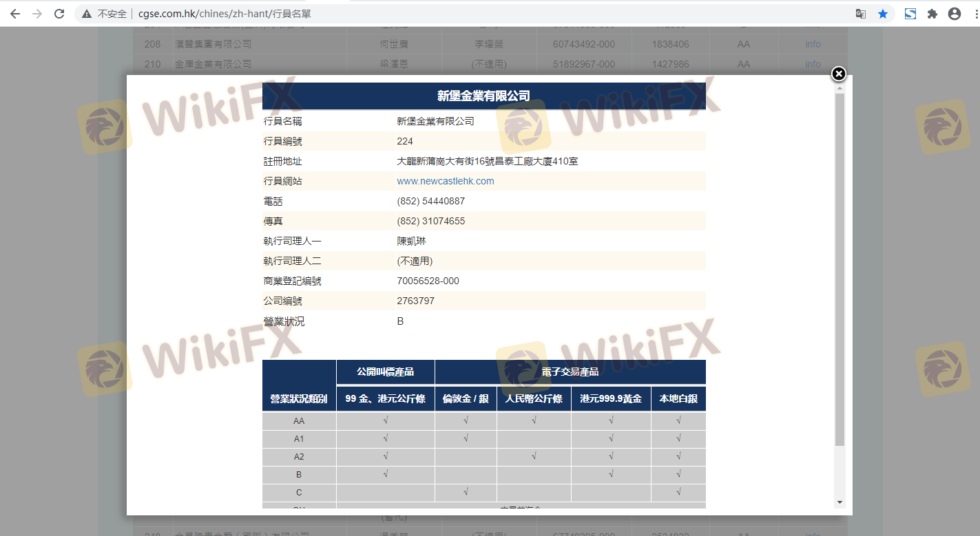Click the 行員網站 field label

click(283, 181)
